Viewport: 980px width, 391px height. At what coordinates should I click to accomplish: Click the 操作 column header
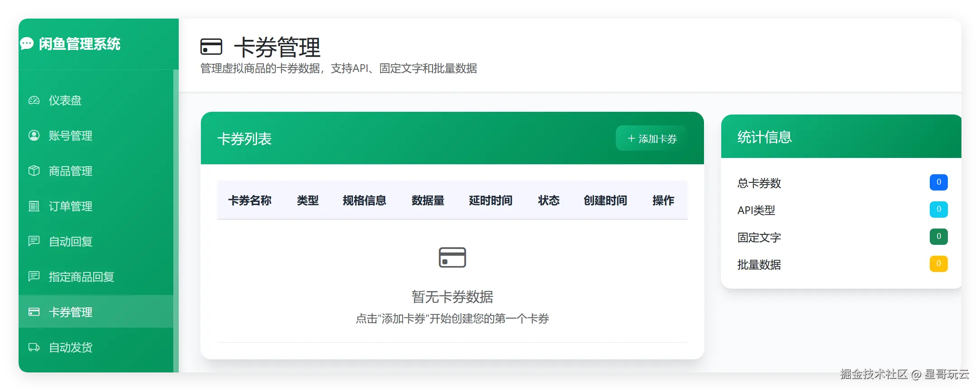[x=663, y=200]
